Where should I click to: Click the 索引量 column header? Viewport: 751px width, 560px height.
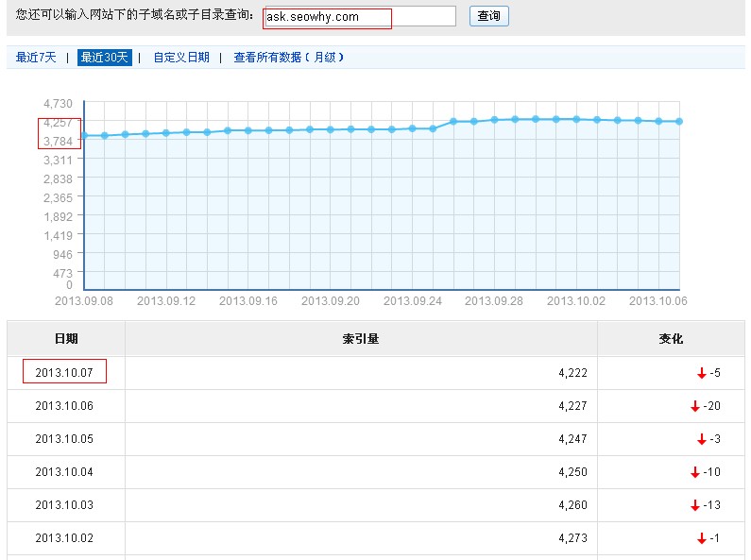click(x=361, y=339)
